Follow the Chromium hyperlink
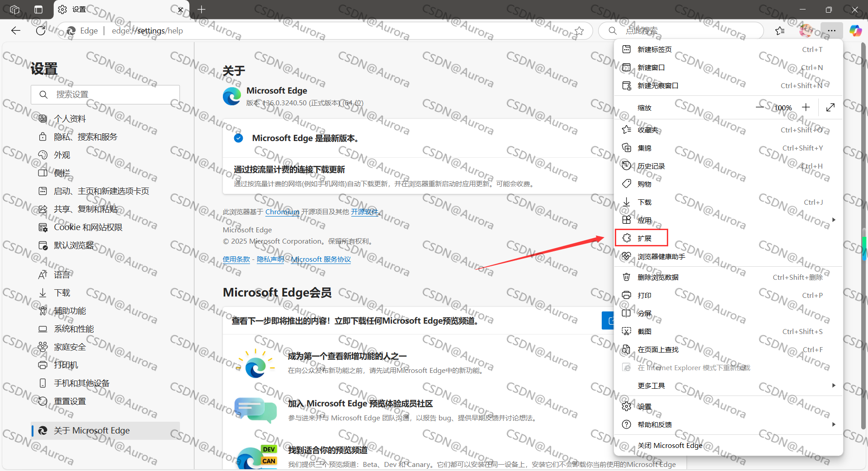 pos(282,212)
